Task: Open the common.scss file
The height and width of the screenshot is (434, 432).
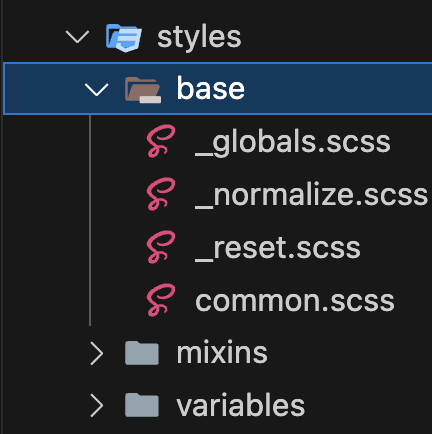Action: point(295,301)
